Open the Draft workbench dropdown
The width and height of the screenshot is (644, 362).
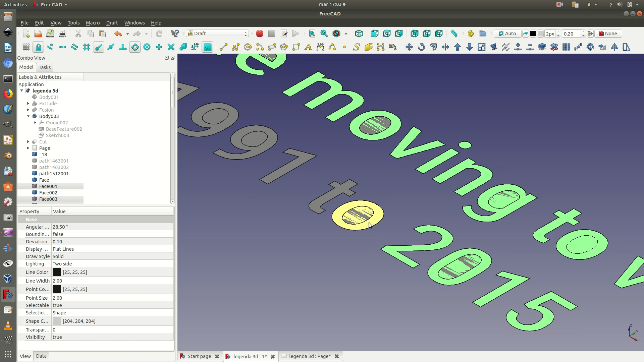point(217,34)
